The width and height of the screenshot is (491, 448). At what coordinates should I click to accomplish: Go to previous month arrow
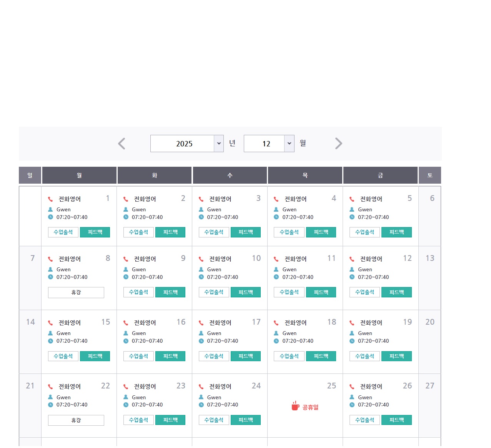click(122, 144)
